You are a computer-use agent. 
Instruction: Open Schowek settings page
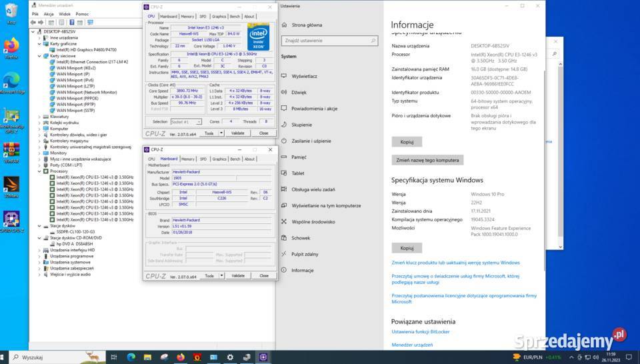pyautogui.click(x=301, y=238)
